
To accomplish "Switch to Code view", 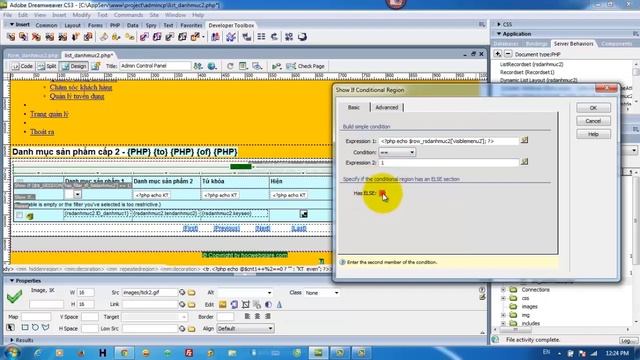I will point(22,66).
